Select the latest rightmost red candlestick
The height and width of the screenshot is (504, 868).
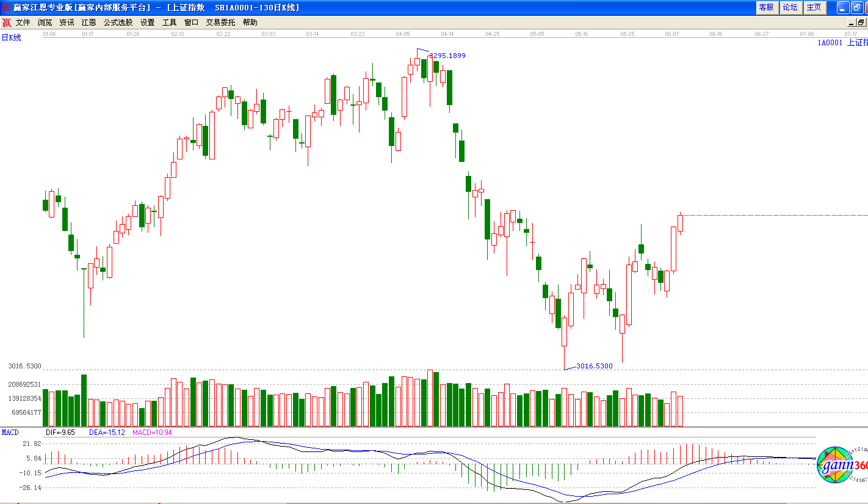(680, 223)
